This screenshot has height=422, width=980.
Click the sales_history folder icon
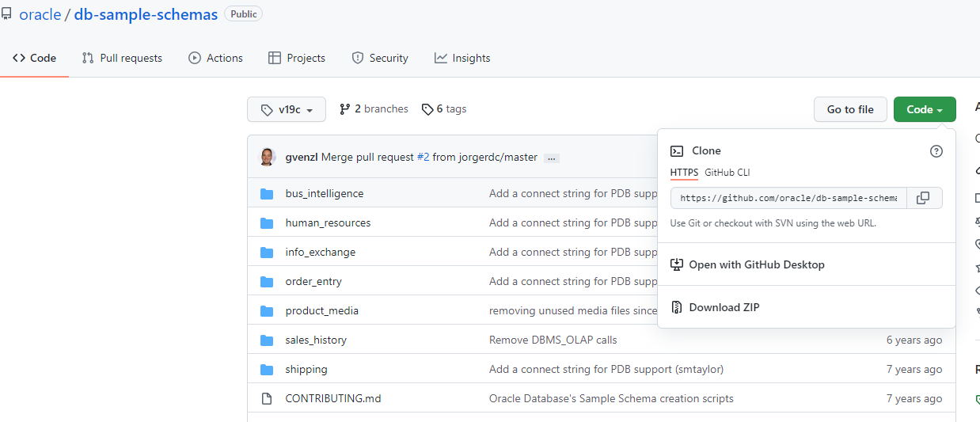click(267, 340)
